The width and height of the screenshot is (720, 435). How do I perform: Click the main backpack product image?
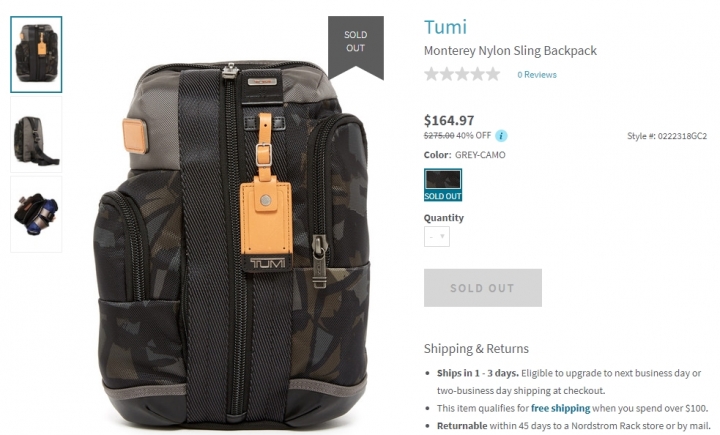pyautogui.click(x=232, y=243)
